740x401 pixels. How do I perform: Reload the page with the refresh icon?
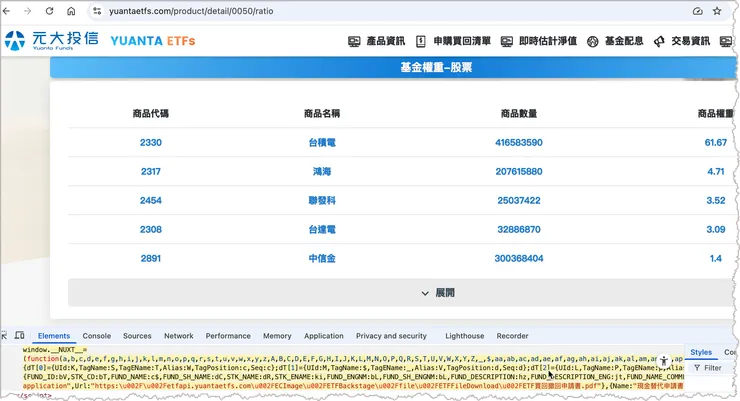49,11
